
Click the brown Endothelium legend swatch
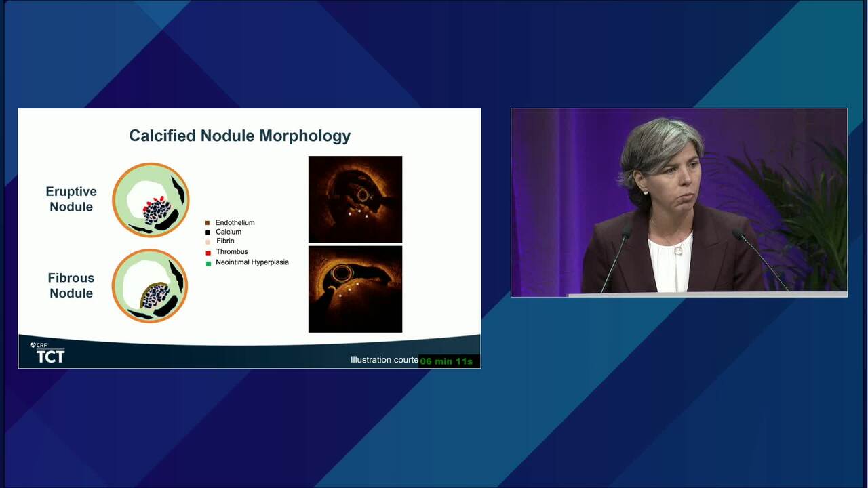click(x=208, y=223)
